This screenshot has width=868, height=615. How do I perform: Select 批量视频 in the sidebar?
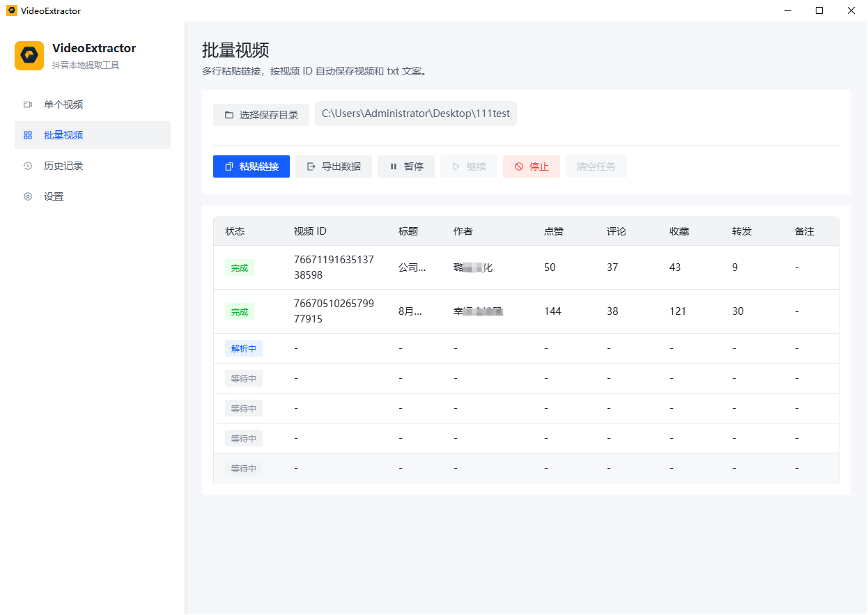coord(93,135)
